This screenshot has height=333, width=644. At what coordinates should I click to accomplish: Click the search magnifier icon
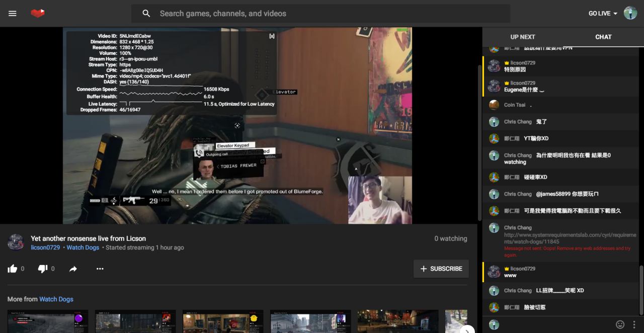(146, 14)
